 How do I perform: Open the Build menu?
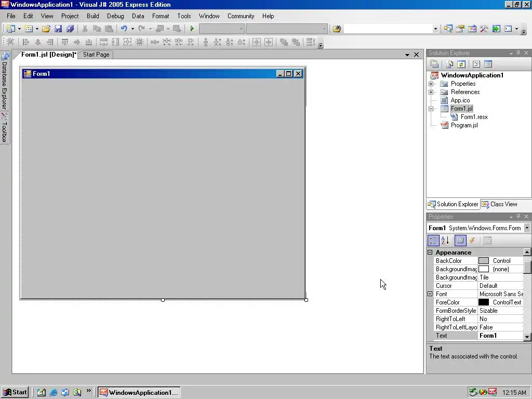click(92, 16)
